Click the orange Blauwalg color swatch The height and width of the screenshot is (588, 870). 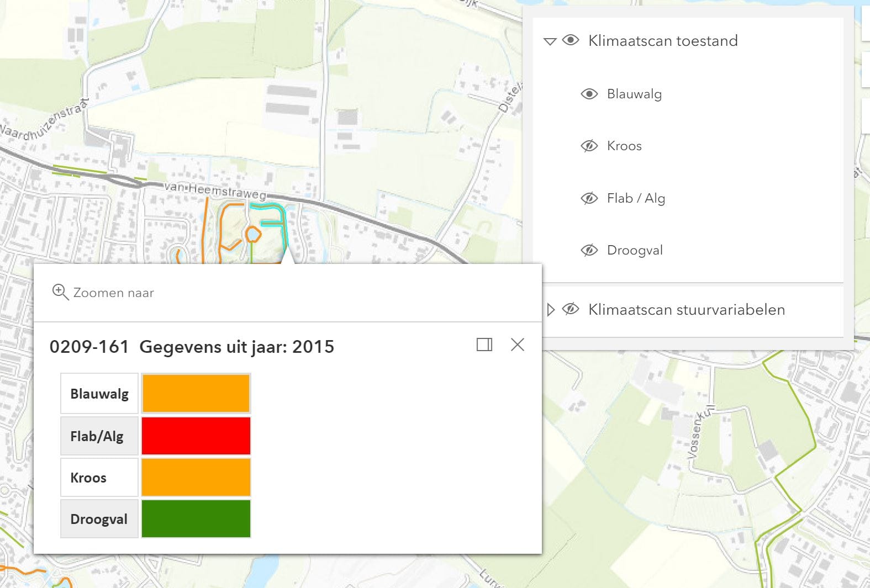[x=196, y=393]
